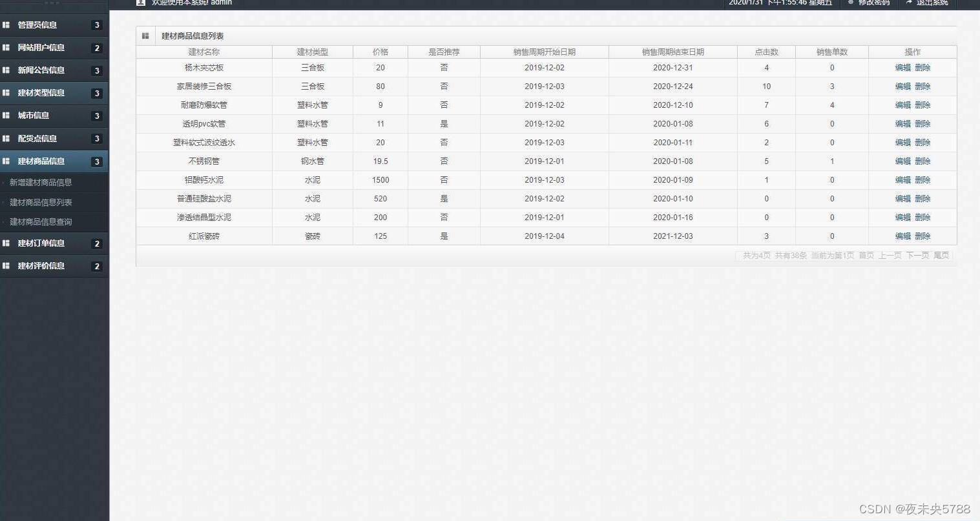Click the 红派瓷砖 product name cell
This screenshot has height=521, width=980.
(204, 236)
